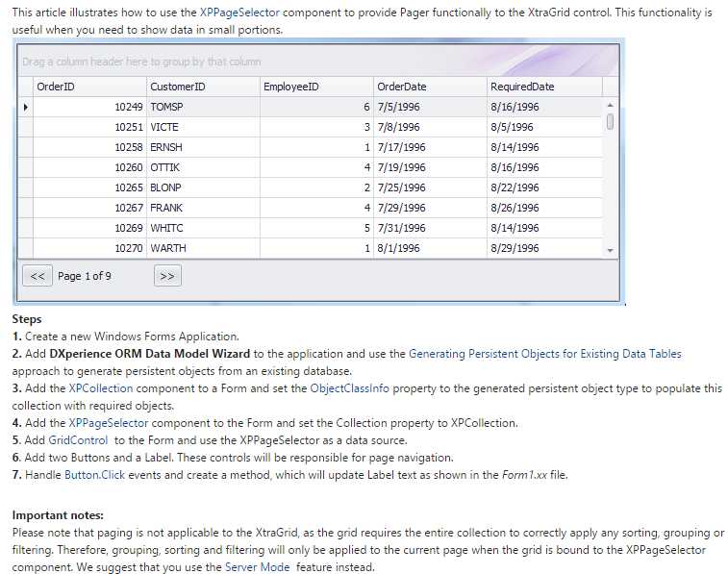The width and height of the screenshot is (728, 574).
Task: Click the grid scrollbar down arrow
Action: tap(610, 251)
